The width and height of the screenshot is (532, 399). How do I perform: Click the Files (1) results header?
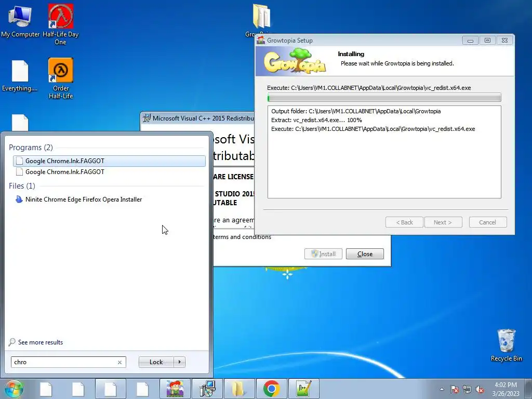pos(22,186)
